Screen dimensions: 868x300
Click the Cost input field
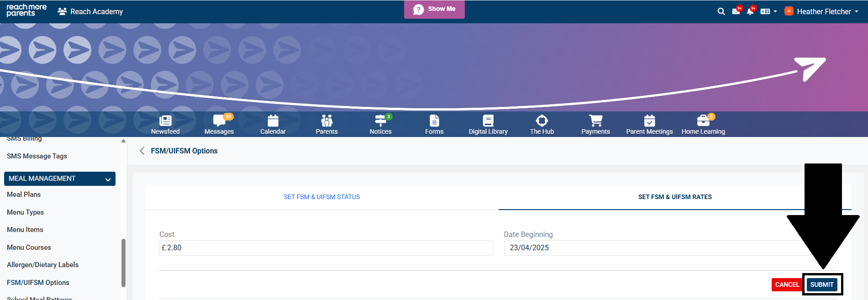tap(326, 248)
